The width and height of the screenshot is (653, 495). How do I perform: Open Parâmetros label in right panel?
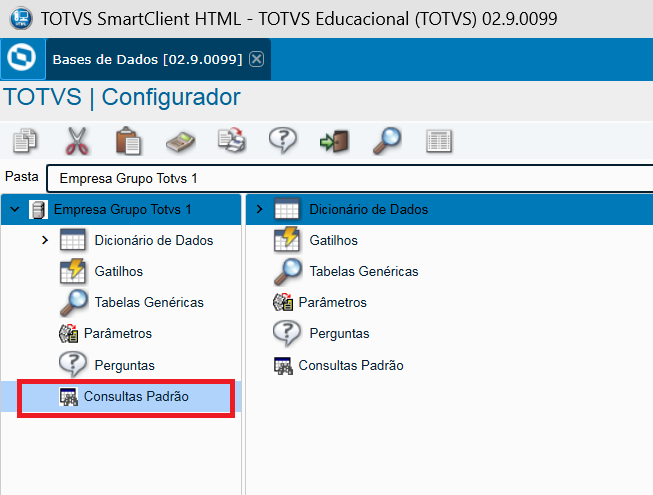pyautogui.click(x=333, y=302)
